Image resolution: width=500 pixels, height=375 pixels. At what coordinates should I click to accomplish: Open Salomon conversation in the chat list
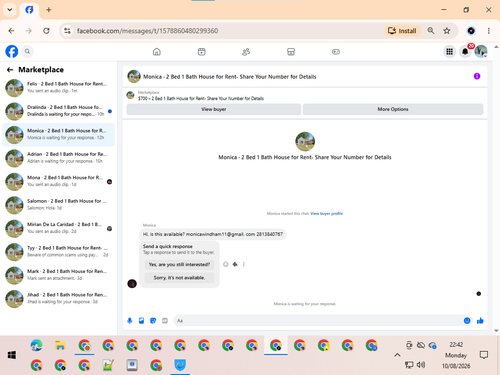tap(58, 205)
